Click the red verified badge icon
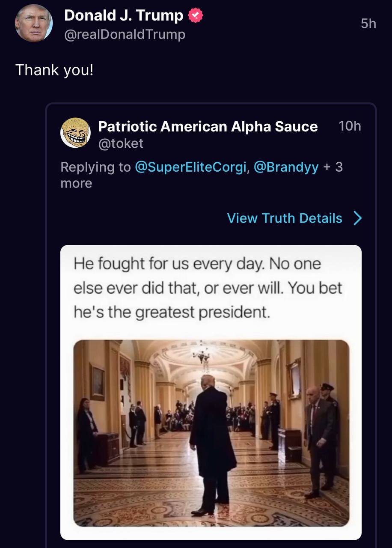392x548 pixels. pos(196,16)
